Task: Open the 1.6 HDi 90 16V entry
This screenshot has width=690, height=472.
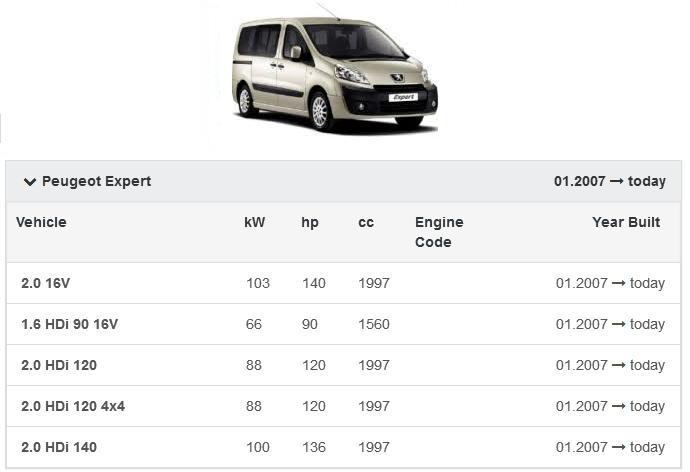Action: tap(70, 324)
